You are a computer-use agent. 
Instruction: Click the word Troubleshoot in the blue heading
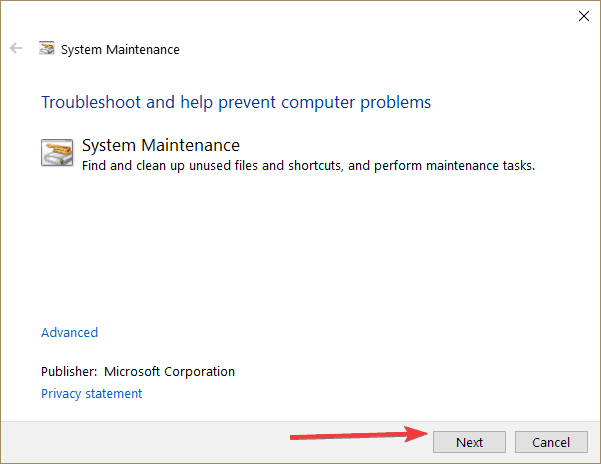[x=91, y=102]
